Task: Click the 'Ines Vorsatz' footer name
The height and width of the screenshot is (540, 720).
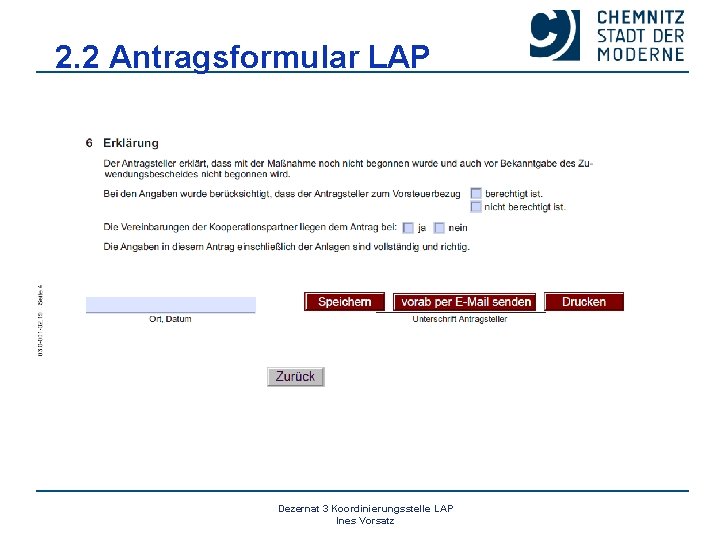Action: (365, 521)
